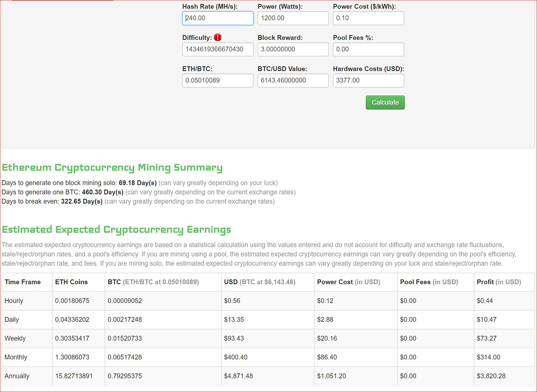Click the monthly Profit value $314.00
The height and width of the screenshot is (392, 537).
click(489, 357)
